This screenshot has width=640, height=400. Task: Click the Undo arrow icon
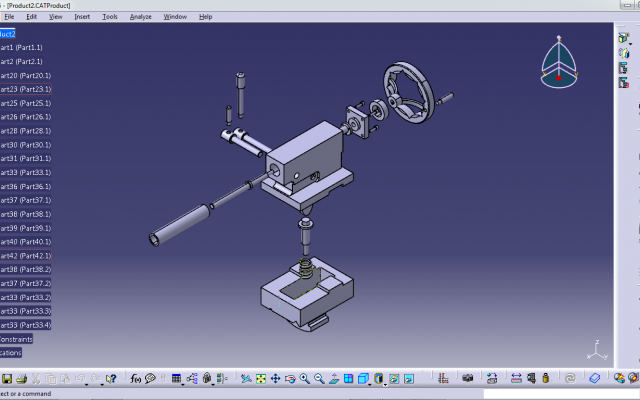pos(80,378)
